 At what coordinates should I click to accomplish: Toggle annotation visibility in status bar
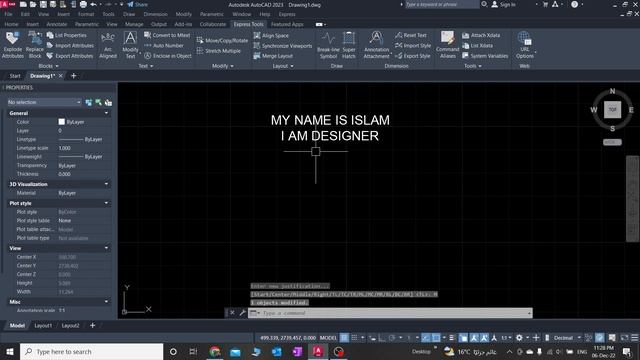pyautogui.click(x=474, y=338)
